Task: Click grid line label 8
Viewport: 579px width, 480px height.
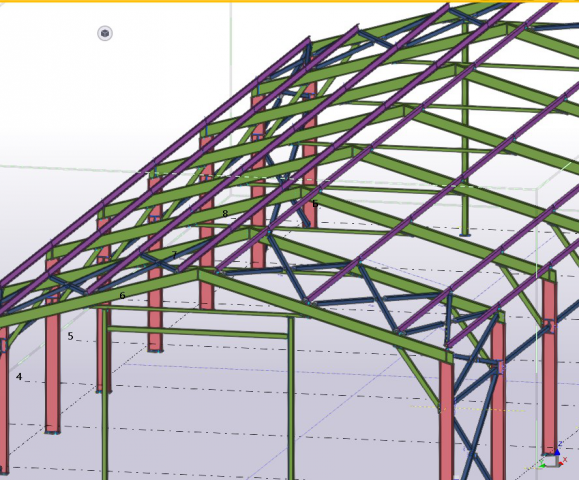Action: pyautogui.click(x=225, y=213)
